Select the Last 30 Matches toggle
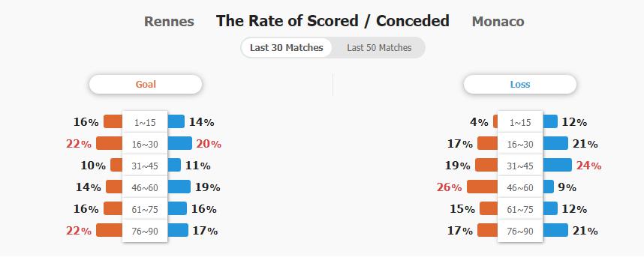The width and height of the screenshot is (644, 275). click(286, 47)
